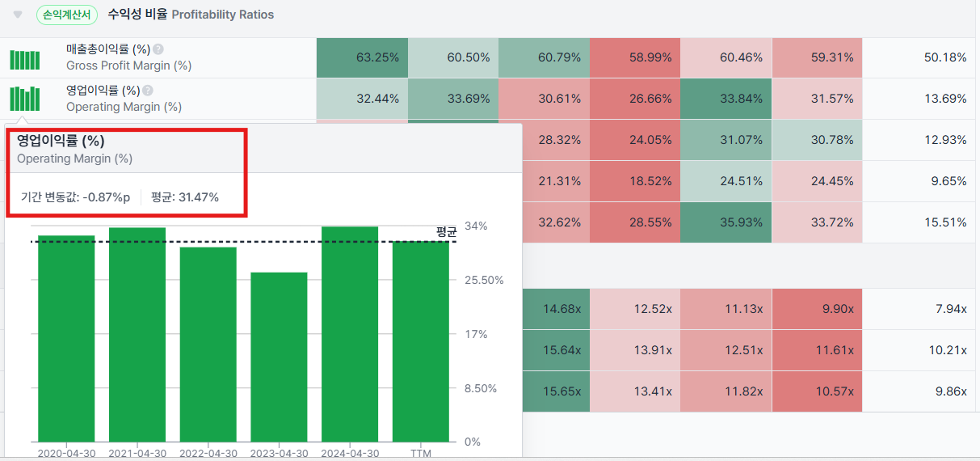Click the TTM bar in the chart
The image size is (980, 461).
[421, 342]
